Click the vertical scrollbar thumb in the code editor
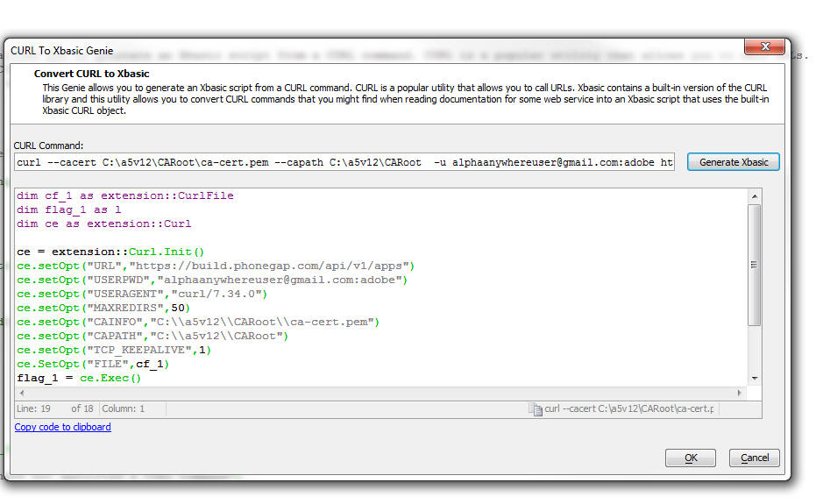Image resolution: width=816 pixels, height=504 pixels. 754,265
